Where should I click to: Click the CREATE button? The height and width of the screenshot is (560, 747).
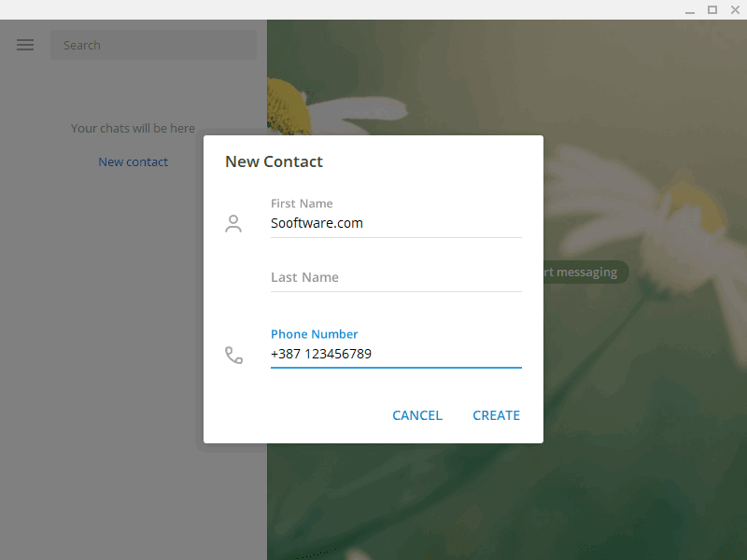496,414
